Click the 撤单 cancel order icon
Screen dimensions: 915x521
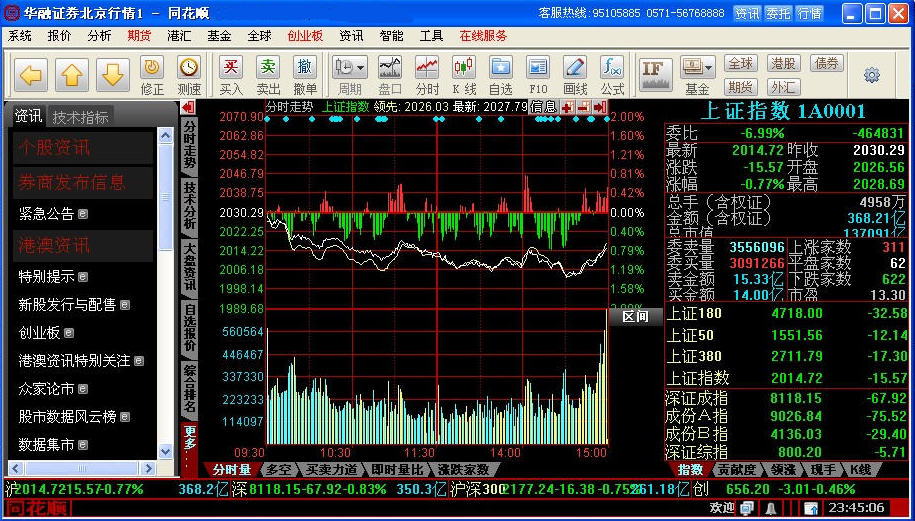tap(305, 76)
